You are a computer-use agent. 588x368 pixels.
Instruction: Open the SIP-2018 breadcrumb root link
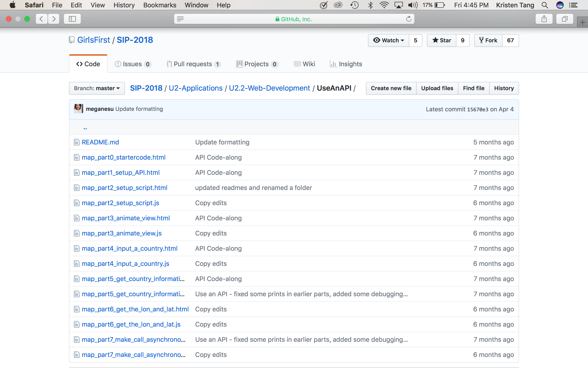(146, 88)
